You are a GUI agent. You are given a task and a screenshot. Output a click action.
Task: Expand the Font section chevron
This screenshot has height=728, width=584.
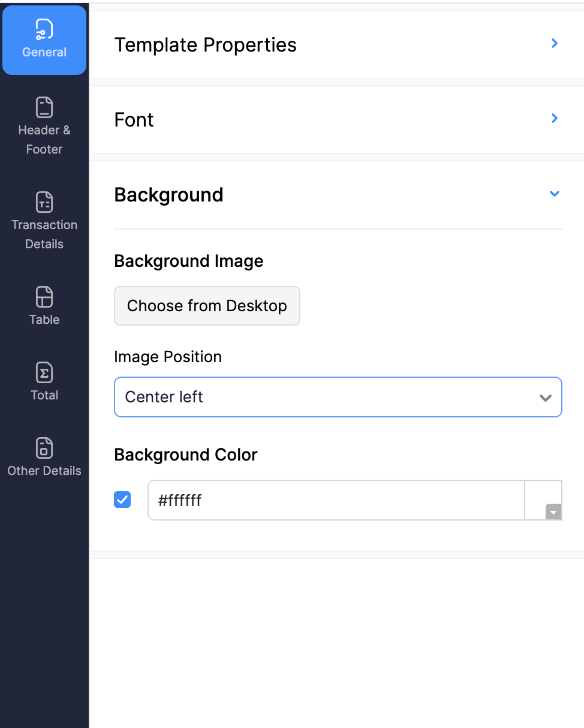(555, 118)
